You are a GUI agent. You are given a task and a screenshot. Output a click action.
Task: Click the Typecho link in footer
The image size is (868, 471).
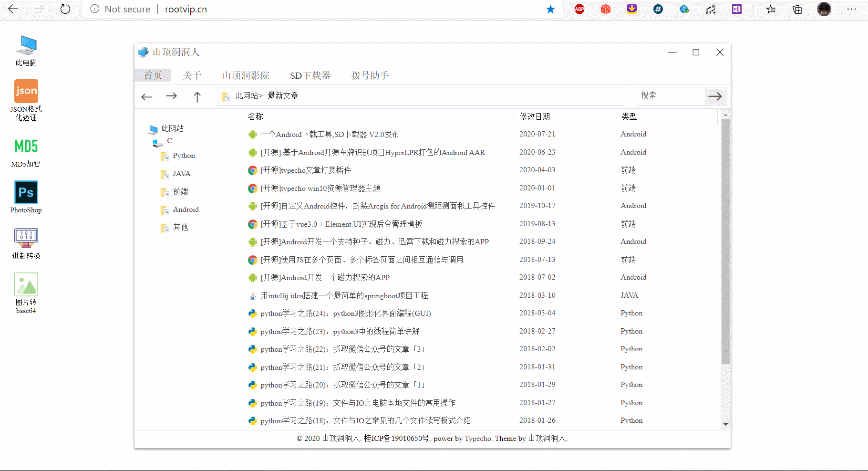click(x=478, y=439)
